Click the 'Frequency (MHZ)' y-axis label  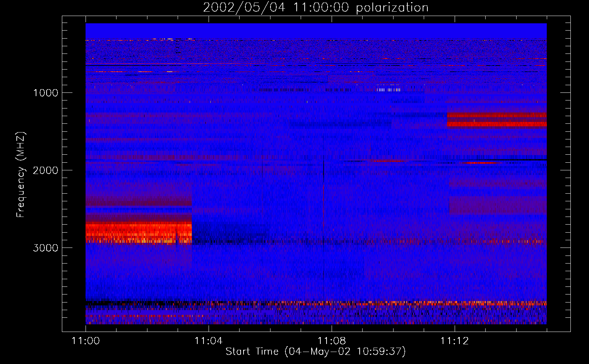point(21,175)
